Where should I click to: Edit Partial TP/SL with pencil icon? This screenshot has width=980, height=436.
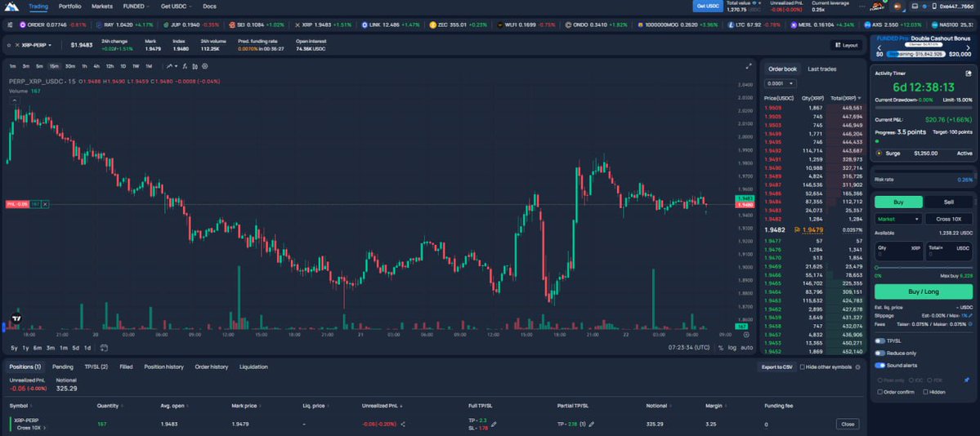click(x=591, y=424)
